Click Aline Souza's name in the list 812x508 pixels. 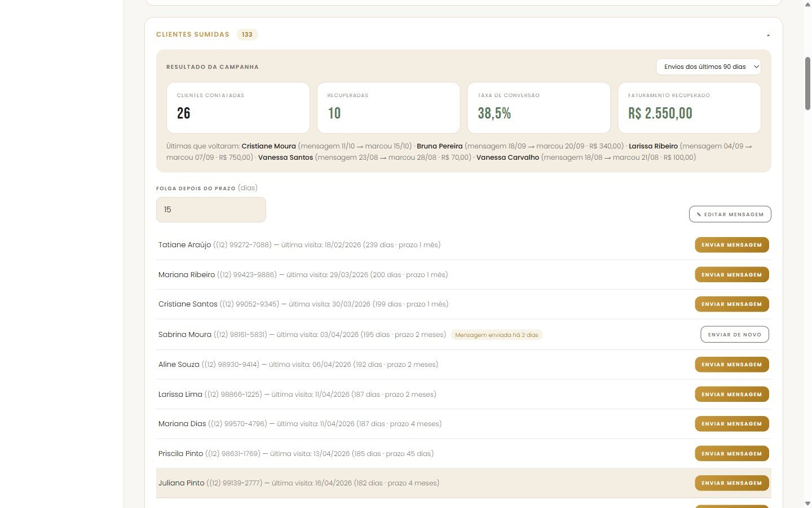[179, 365]
